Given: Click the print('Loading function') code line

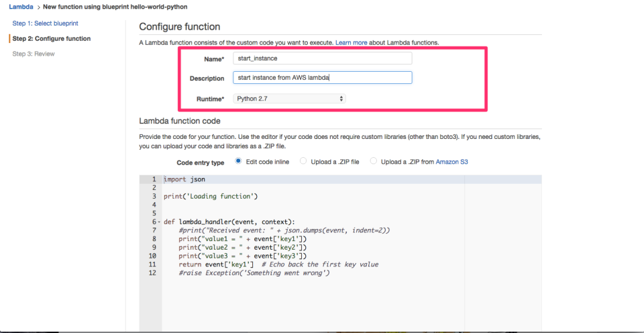Looking at the screenshot, I should point(210,197).
